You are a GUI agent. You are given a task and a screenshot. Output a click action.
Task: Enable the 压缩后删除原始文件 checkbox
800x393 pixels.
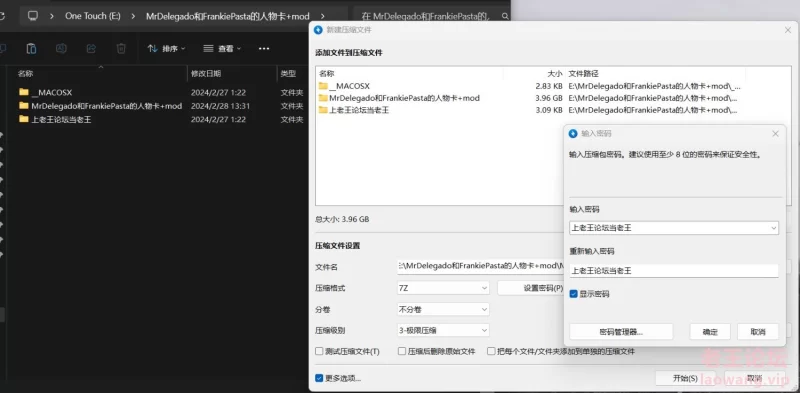402,351
